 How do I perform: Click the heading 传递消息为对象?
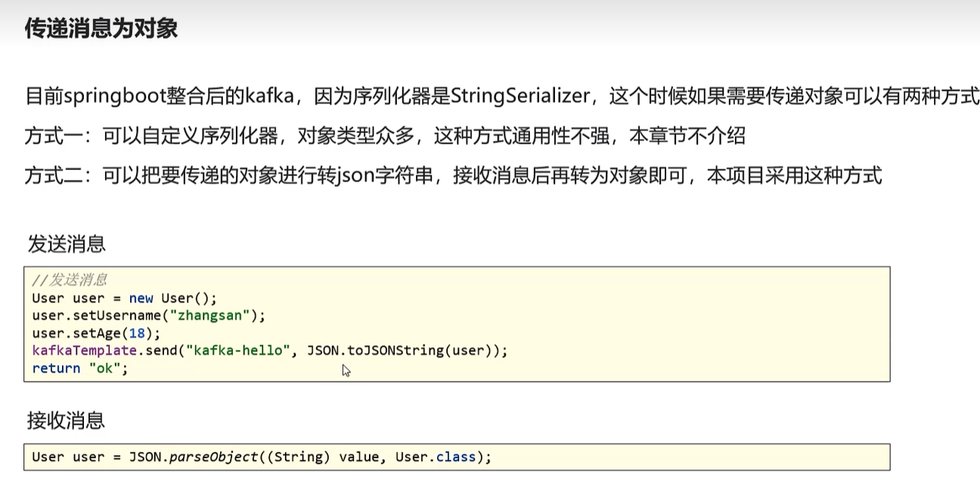[101, 29]
